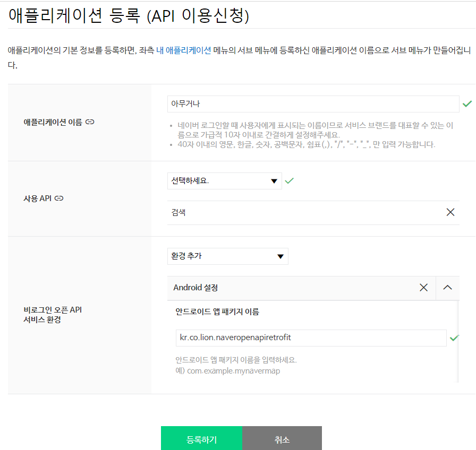This screenshot has width=476, height=450.
Task: Click the 검색 selected API text
Action: pyautogui.click(x=178, y=212)
